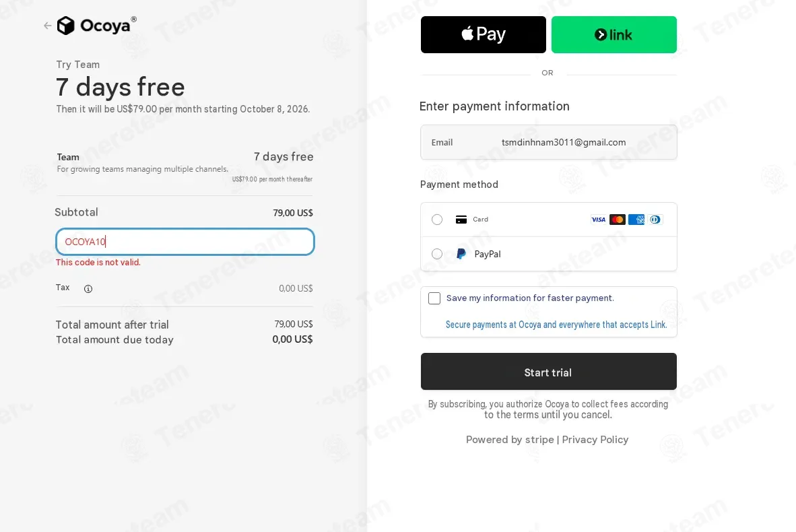The image size is (796, 532).
Task: Open the Powered by stripe link
Action: pos(510,440)
